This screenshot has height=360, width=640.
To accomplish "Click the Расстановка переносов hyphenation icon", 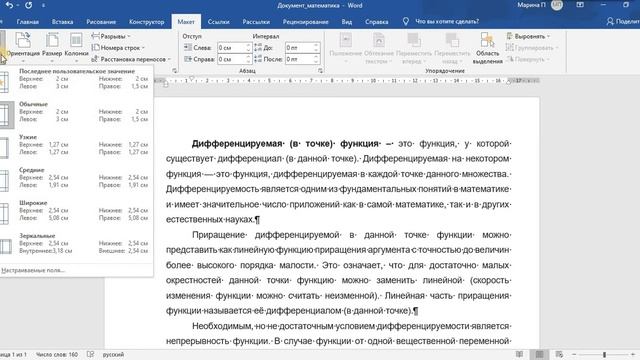I will [x=95, y=59].
